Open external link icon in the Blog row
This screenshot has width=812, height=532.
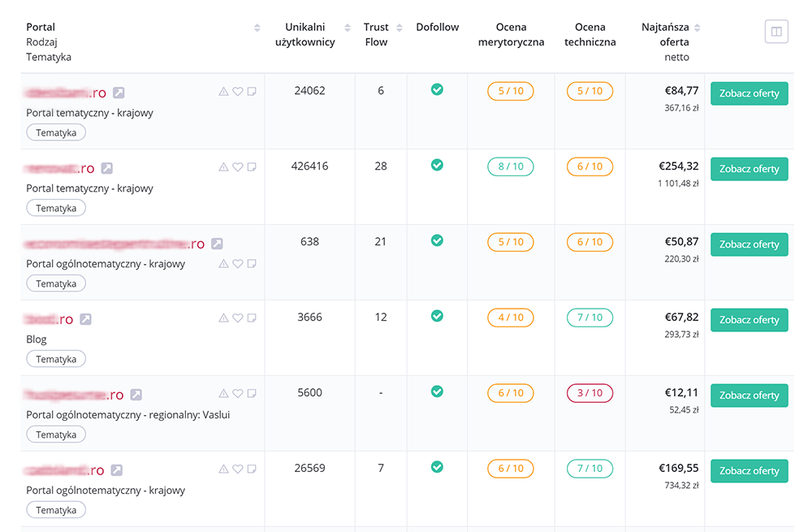(85, 319)
